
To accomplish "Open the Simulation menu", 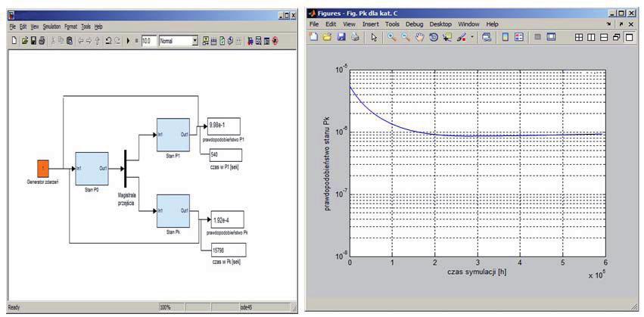I will point(51,26).
